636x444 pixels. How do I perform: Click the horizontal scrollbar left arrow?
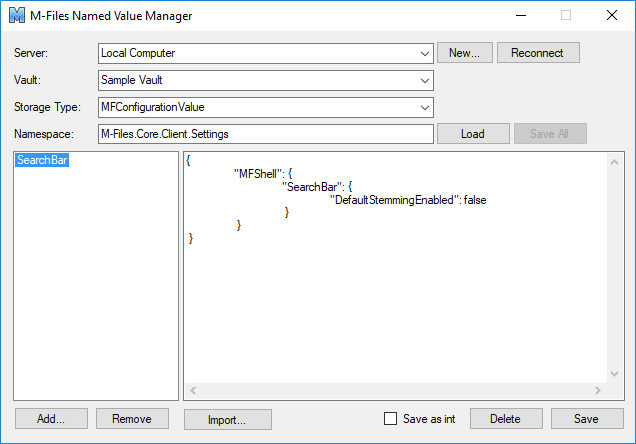point(192,390)
